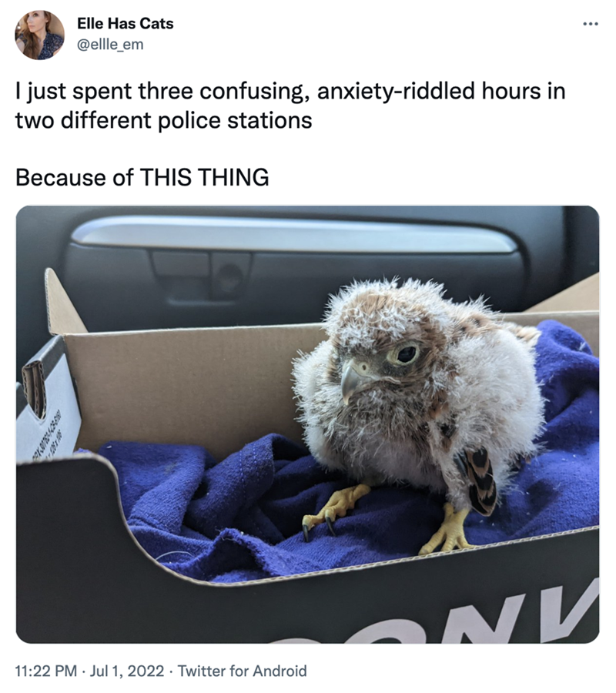Open the baby bird photo attachment
The width and height of the screenshot is (616, 693).
click(307, 424)
